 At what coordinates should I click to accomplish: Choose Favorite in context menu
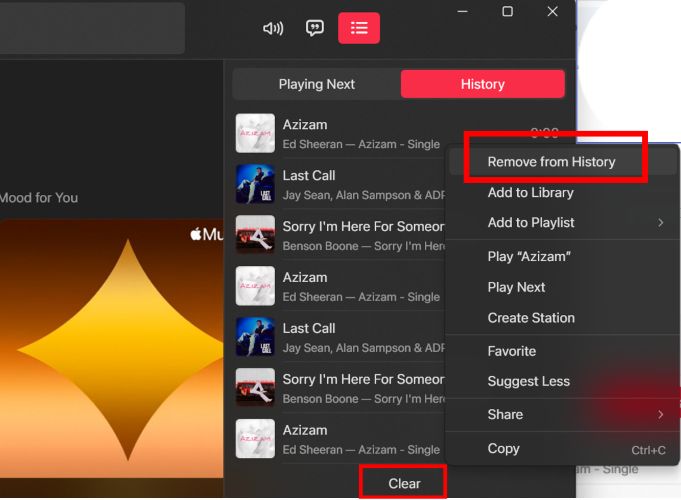511,351
